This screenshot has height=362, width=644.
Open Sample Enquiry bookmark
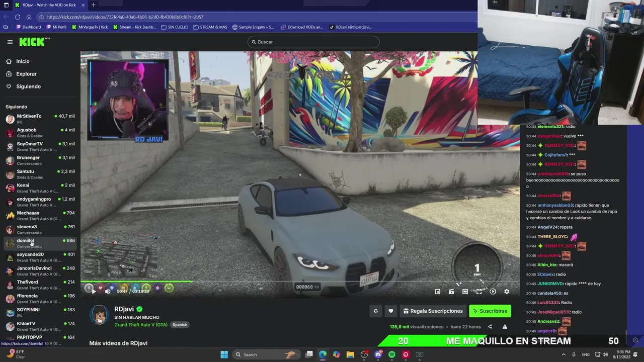pos(253,27)
